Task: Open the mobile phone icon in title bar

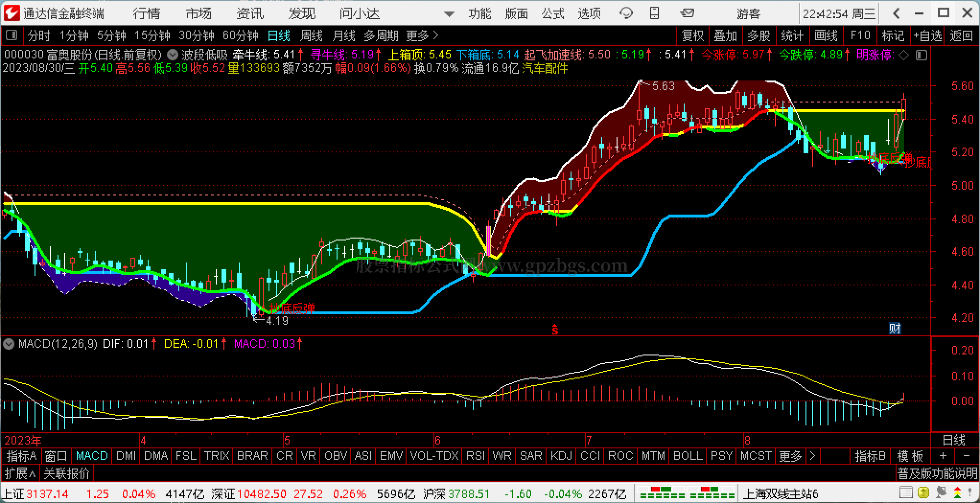Action: [654, 13]
